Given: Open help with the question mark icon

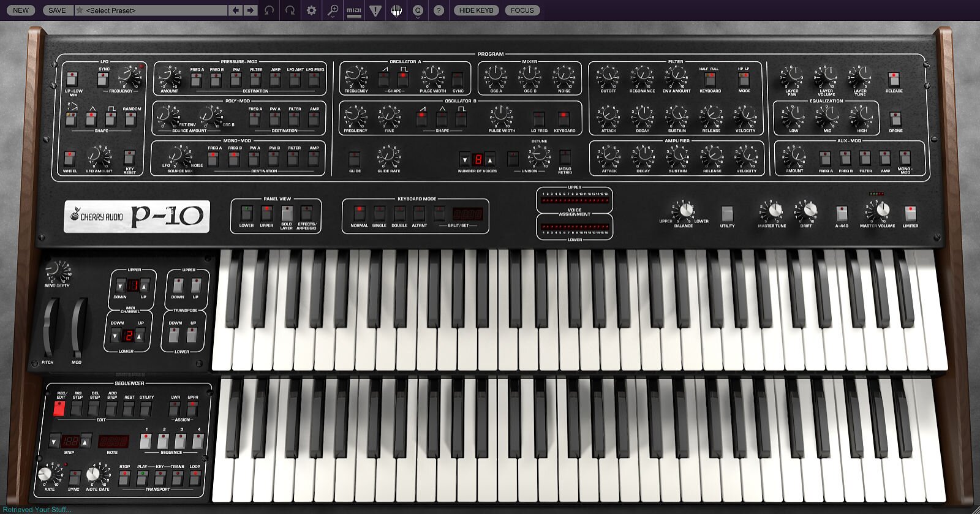Looking at the screenshot, I should click(439, 10).
